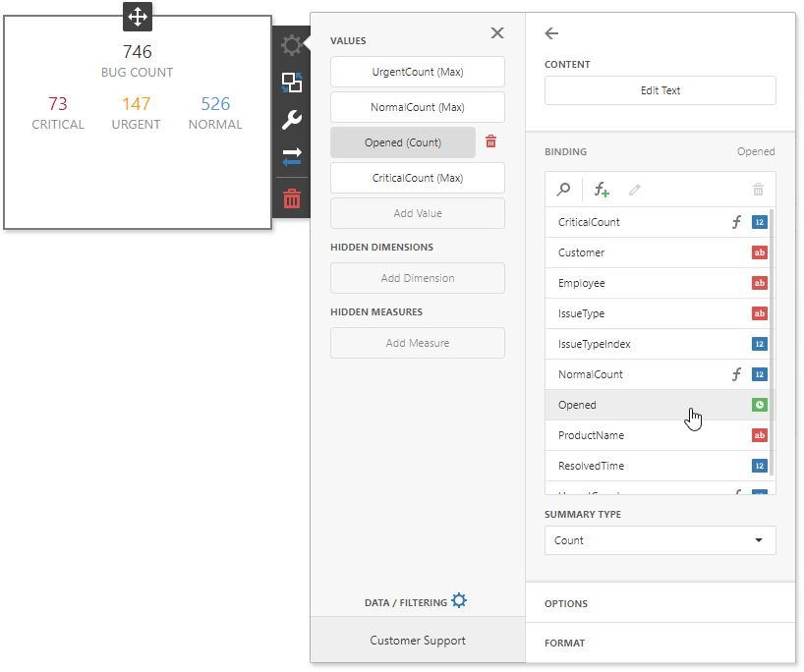Click the ab type icon on Employee row
This screenshot has width=804, height=672.
(760, 283)
